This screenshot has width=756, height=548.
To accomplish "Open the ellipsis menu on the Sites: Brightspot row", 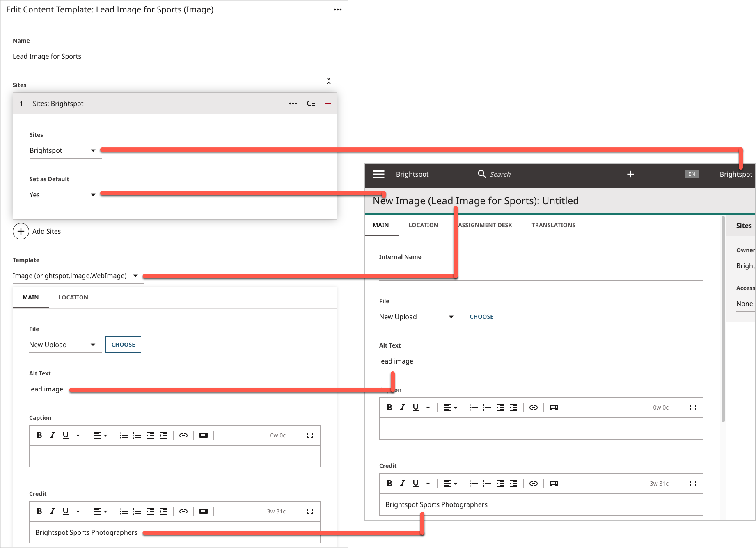I will tap(293, 104).
